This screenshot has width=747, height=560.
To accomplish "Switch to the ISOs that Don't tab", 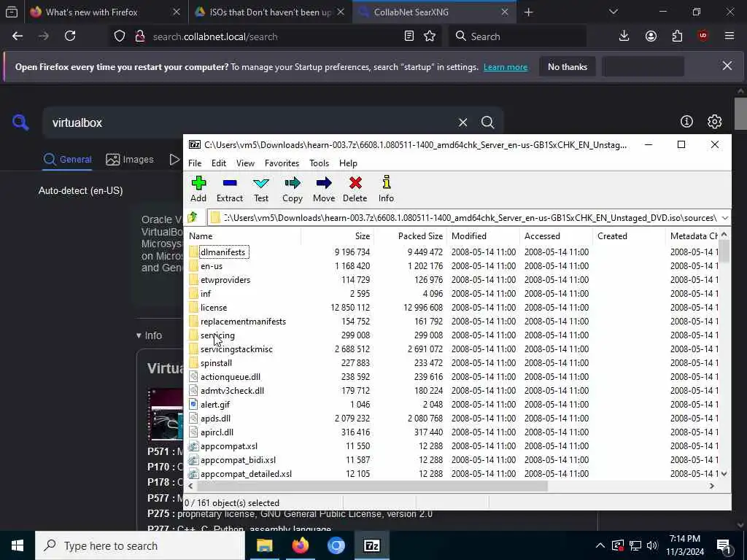I will [270, 12].
